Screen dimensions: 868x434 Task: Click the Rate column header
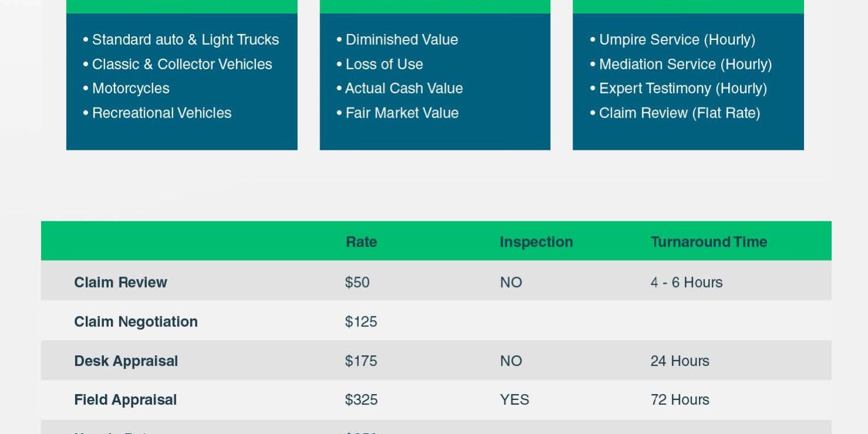[x=361, y=242]
